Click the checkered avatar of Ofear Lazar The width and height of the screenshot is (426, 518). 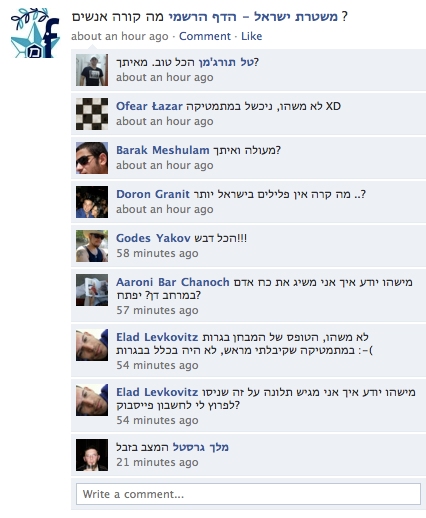(x=92, y=114)
